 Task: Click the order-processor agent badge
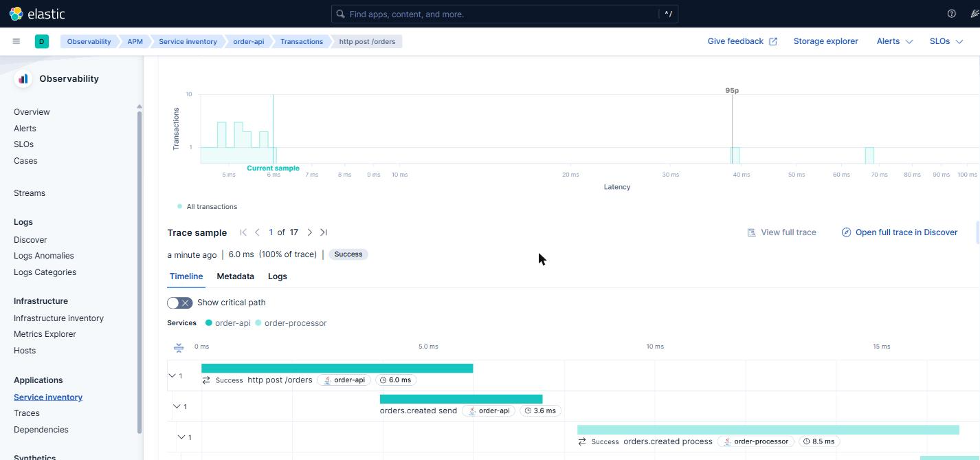pos(756,441)
